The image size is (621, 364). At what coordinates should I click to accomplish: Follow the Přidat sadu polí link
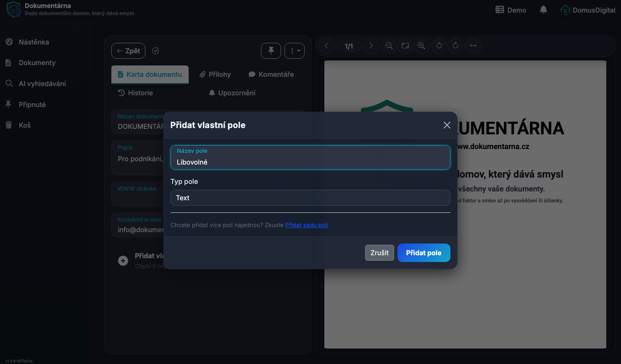pyautogui.click(x=307, y=225)
